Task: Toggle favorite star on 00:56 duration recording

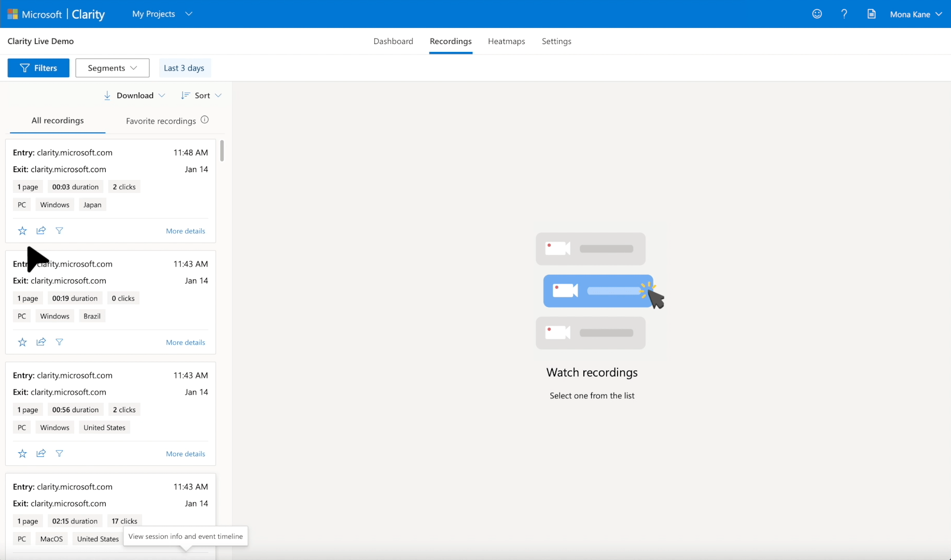Action: tap(22, 454)
